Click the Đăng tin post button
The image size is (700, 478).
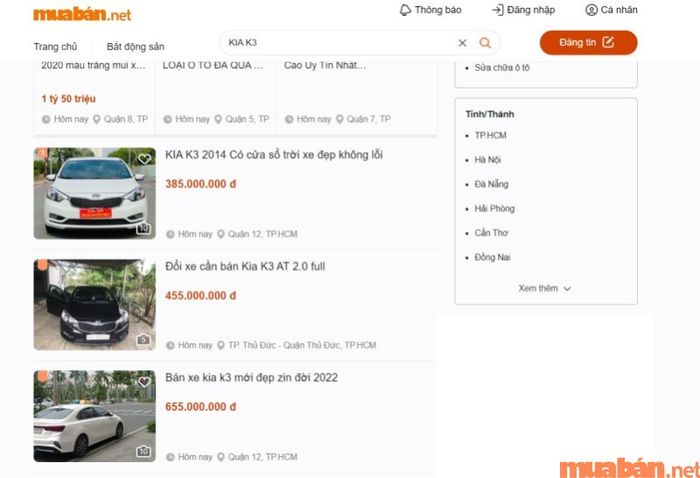click(588, 42)
